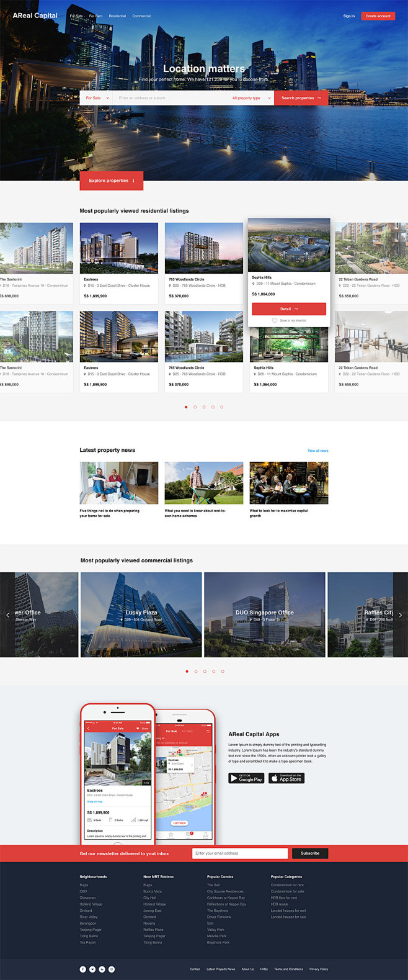408x980 pixels.
Task: Click Landed houses for sale link
Action: click(288, 917)
